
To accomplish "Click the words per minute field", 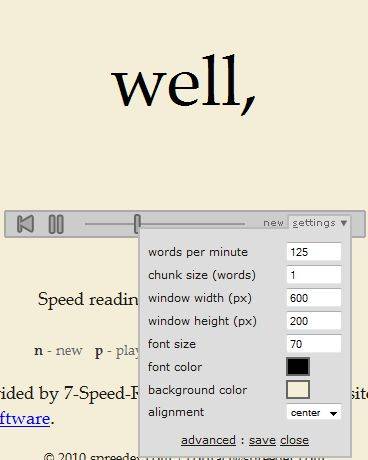I will coord(314,252).
